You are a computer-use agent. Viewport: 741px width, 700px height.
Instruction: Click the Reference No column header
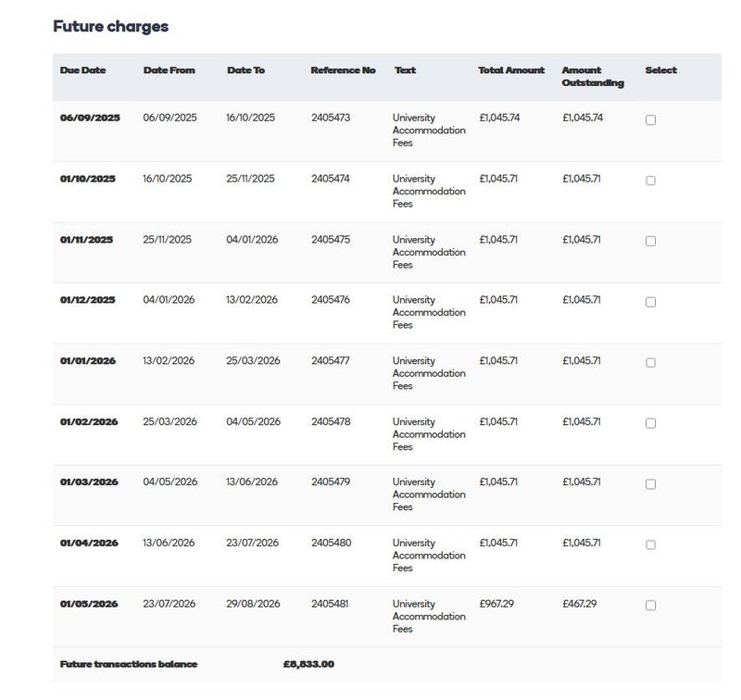[343, 70]
